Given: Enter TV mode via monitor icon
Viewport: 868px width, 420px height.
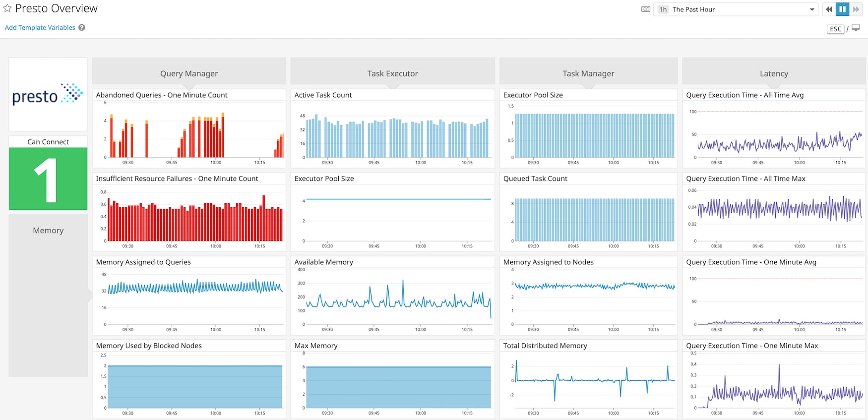Looking at the screenshot, I should (856, 28).
